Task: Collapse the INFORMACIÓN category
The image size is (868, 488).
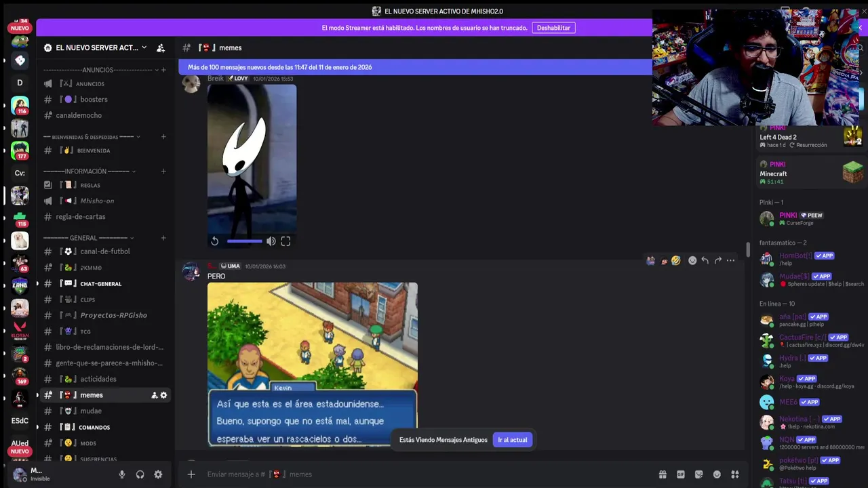Action: tap(90, 171)
